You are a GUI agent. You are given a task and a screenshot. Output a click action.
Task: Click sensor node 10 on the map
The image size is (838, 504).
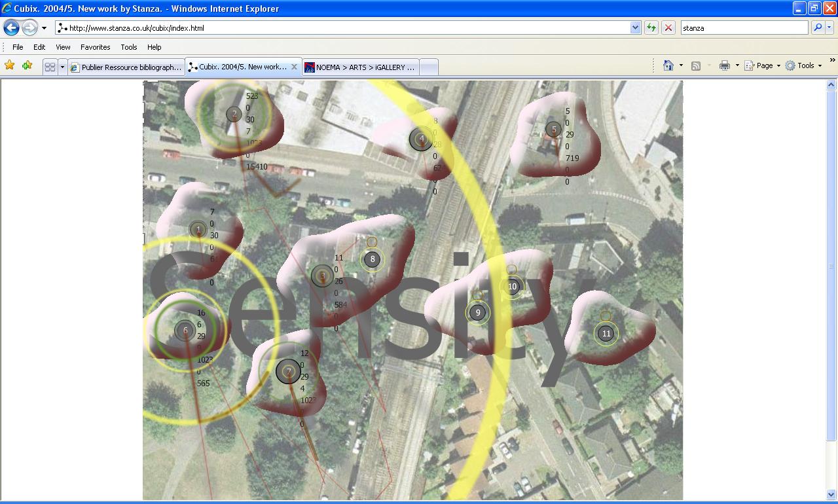512,286
